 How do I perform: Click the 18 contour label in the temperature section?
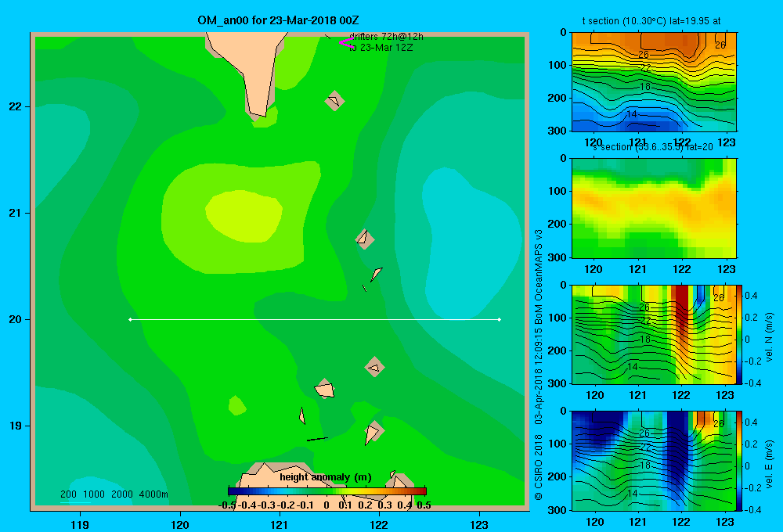coord(645,86)
